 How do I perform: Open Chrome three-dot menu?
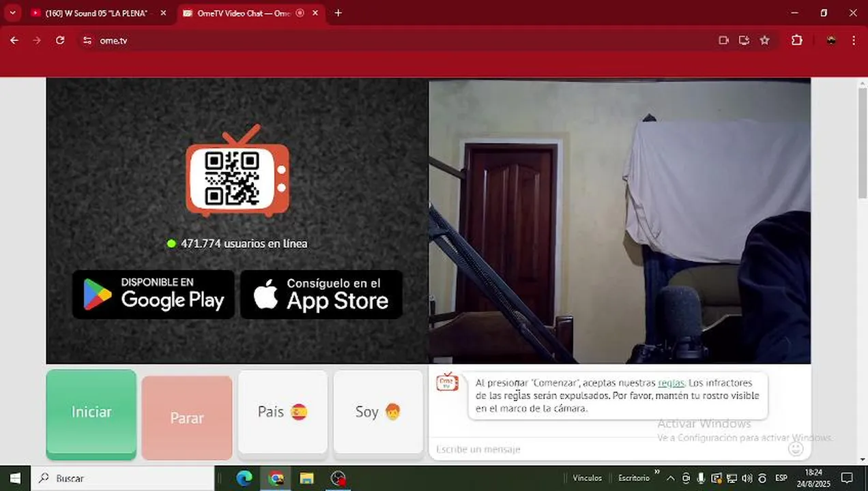854,40
